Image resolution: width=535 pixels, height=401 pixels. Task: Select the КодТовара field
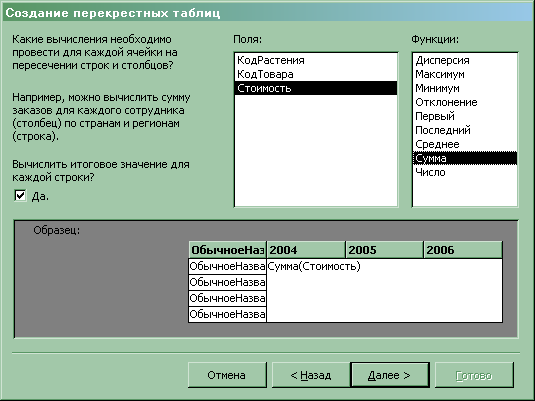click(x=316, y=74)
